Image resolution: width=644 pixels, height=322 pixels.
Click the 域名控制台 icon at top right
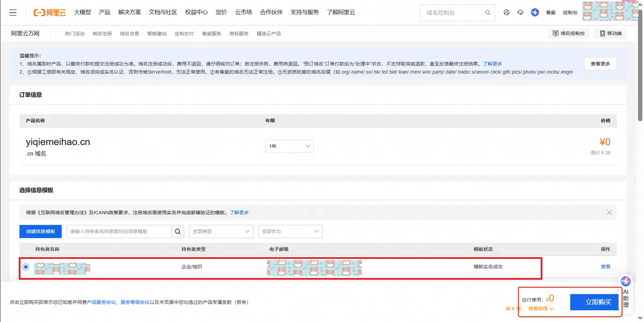(569, 33)
